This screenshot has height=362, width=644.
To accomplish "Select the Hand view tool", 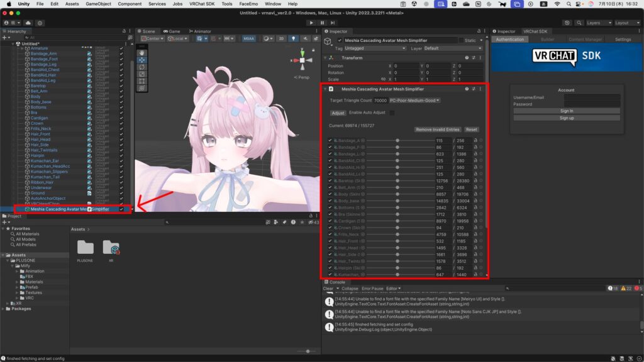I will pyautogui.click(x=142, y=53).
